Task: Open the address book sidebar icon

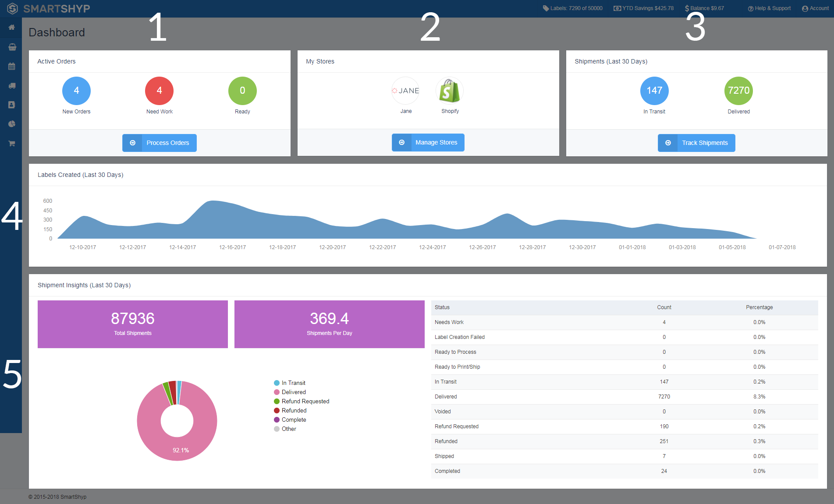Action: (x=12, y=105)
